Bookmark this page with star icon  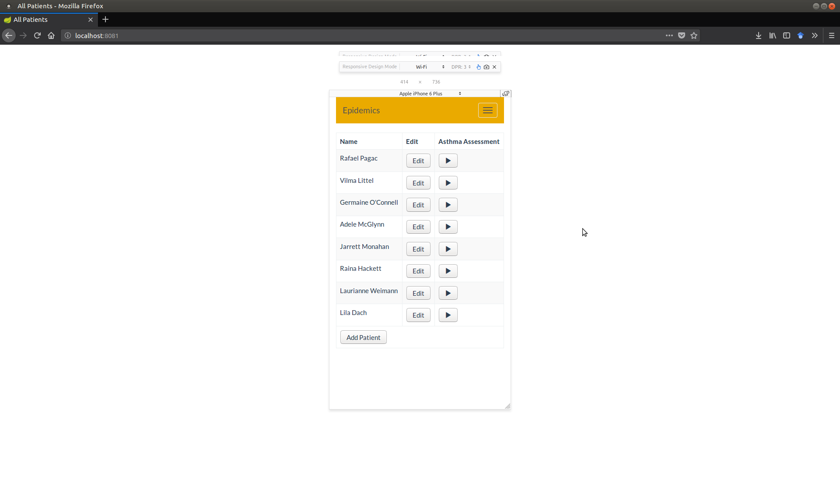pos(694,35)
